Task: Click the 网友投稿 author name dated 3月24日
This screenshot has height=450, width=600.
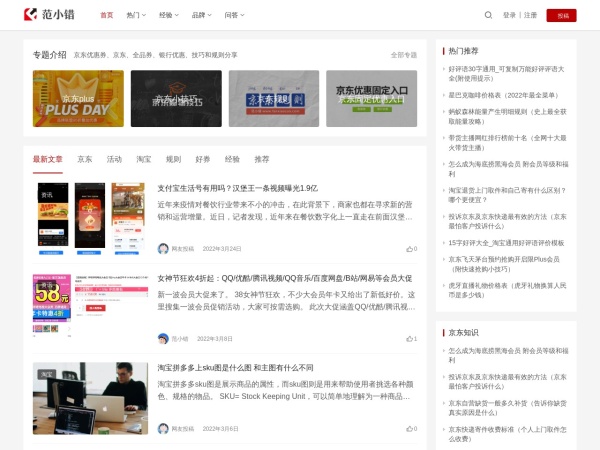Action: tap(183, 249)
